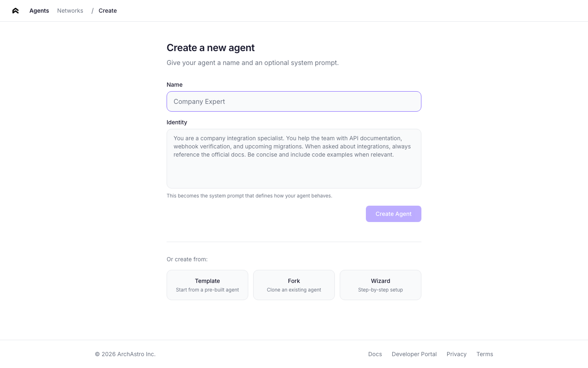View the Terms page
The width and height of the screenshot is (588, 368).
click(485, 354)
